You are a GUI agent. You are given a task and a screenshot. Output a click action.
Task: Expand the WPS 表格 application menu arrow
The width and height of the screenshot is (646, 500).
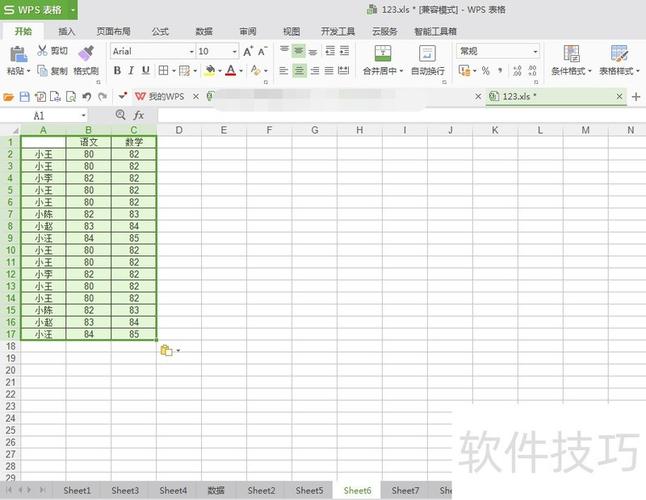pyautogui.click(x=73, y=9)
